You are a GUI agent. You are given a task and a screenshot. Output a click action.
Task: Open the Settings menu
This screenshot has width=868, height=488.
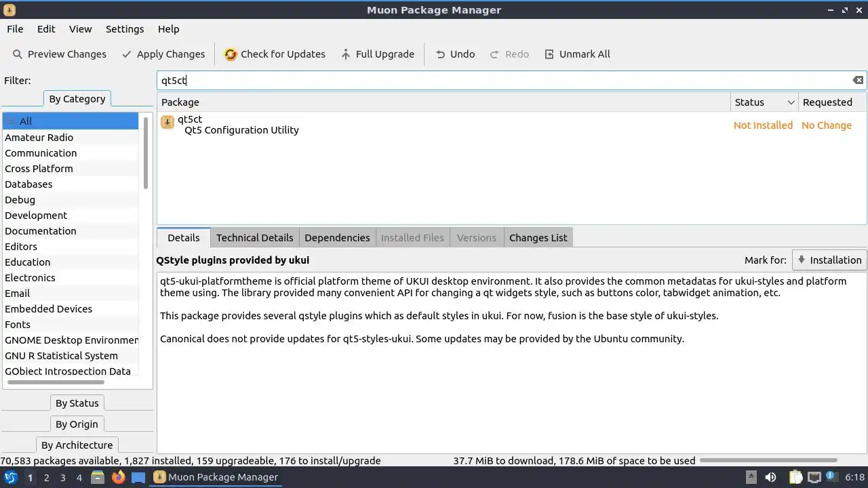(x=125, y=29)
